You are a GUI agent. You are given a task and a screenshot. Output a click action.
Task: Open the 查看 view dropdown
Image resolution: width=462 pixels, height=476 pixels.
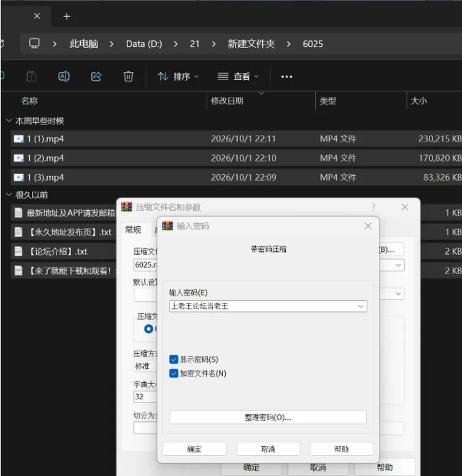point(238,77)
